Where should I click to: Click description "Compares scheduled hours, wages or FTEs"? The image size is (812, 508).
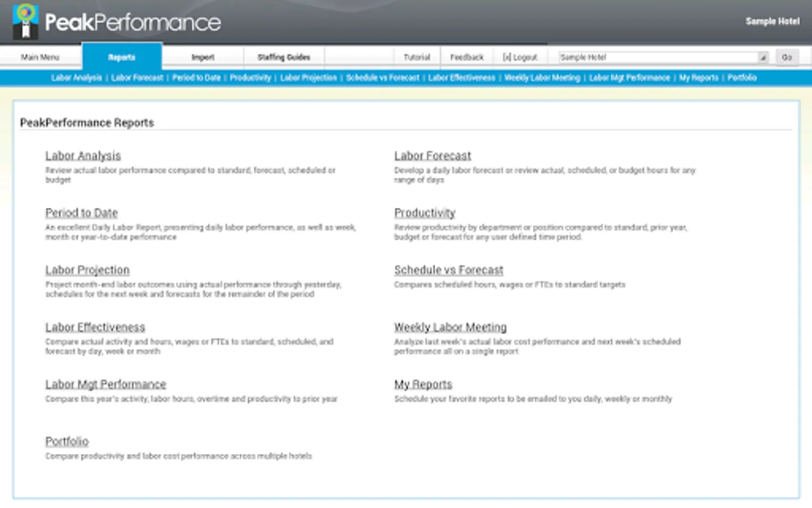pyautogui.click(x=510, y=285)
